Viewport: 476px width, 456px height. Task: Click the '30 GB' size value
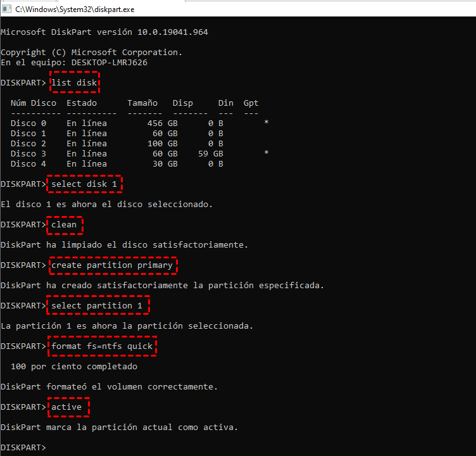pos(165,164)
